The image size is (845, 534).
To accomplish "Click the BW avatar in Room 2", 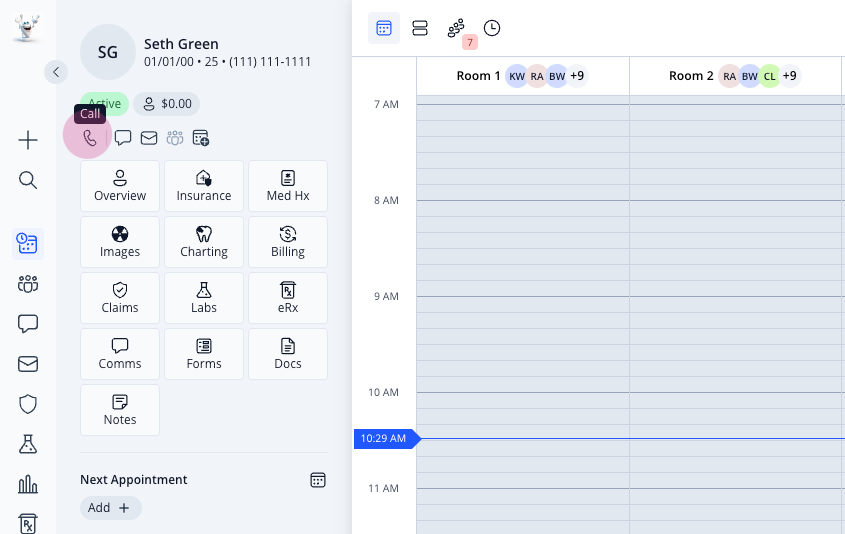I will 750,76.
